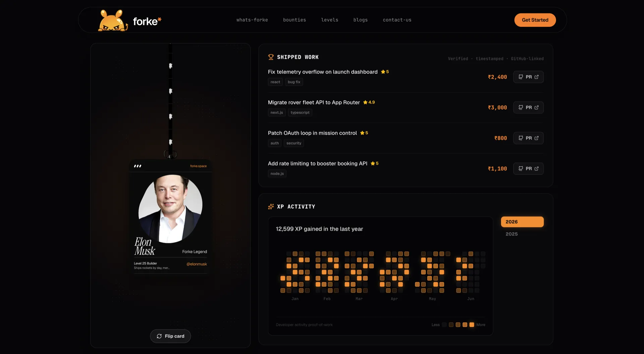644x354 pixels.
Task: Click the brightest legend swatch next to More
Action: click(472, 325)
